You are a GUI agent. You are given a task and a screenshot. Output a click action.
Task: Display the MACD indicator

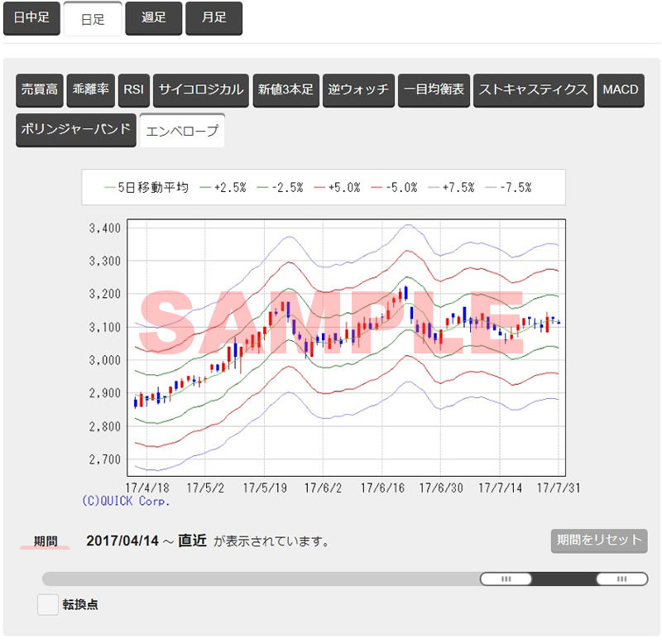(x=621, y=90)
